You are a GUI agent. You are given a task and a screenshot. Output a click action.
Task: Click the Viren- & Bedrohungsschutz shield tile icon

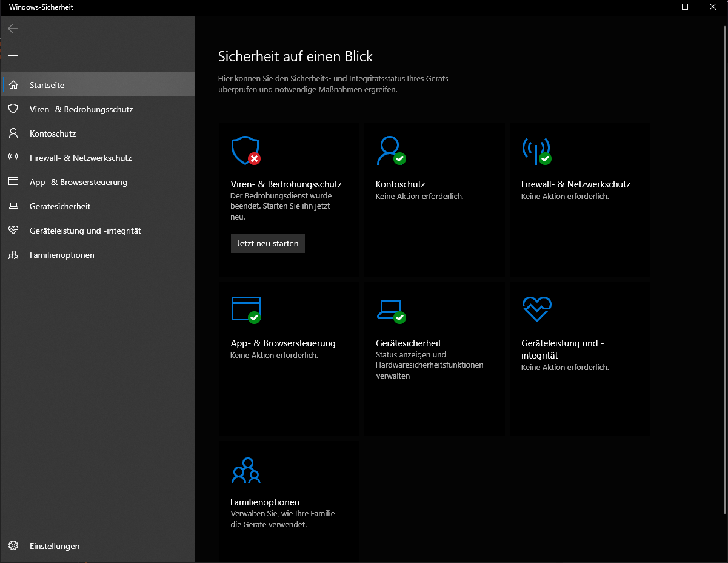pos(245,150)
